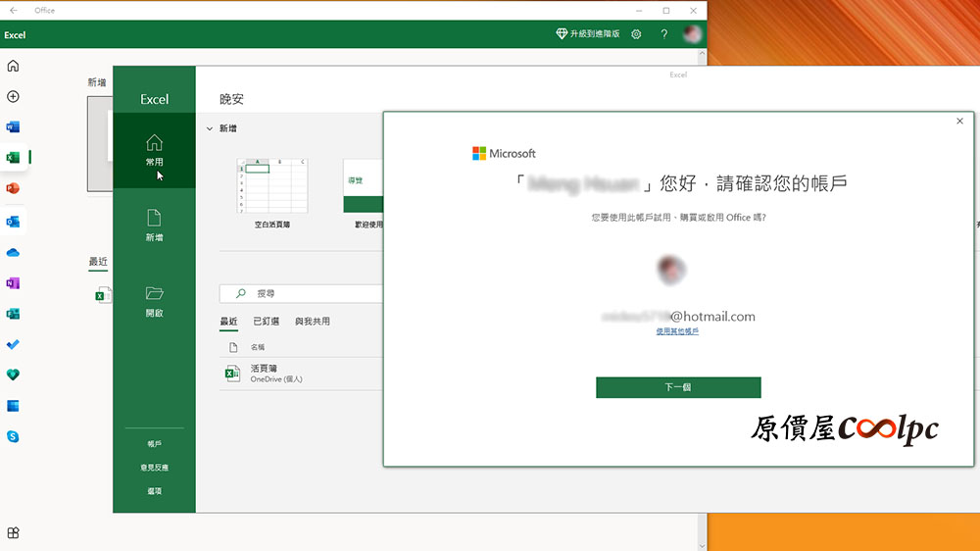Switch to the 最近 Recent tab
The width and height of the screenshot is (980, 551).
228,322
